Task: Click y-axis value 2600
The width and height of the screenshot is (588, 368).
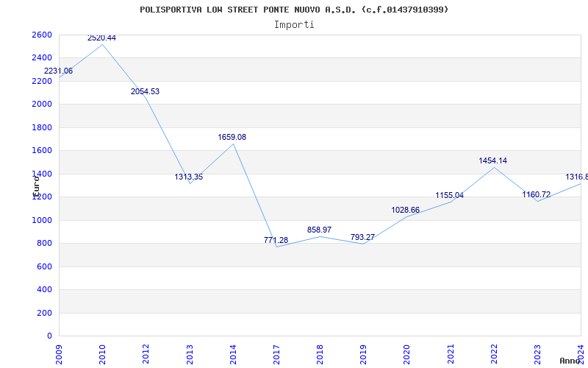Action: 42,35
